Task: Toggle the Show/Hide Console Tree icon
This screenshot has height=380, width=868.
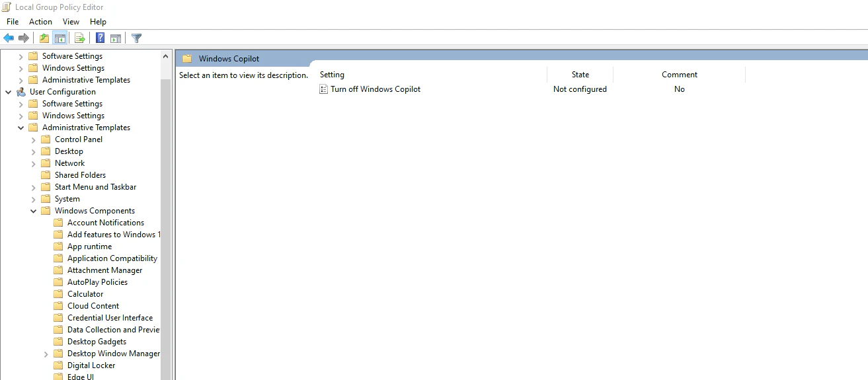Action: click(x=60, y=38)
